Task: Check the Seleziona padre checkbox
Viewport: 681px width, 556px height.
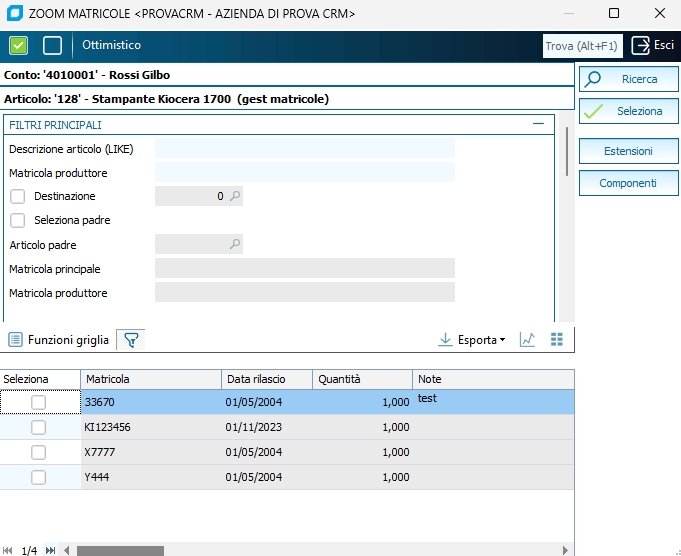Action: click(x=17, y=221)
